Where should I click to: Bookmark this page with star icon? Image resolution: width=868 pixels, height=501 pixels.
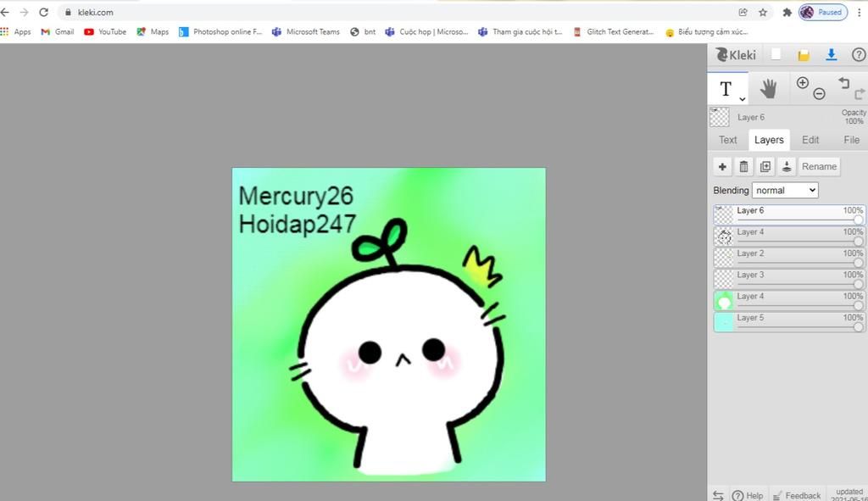tap(763, 12)
